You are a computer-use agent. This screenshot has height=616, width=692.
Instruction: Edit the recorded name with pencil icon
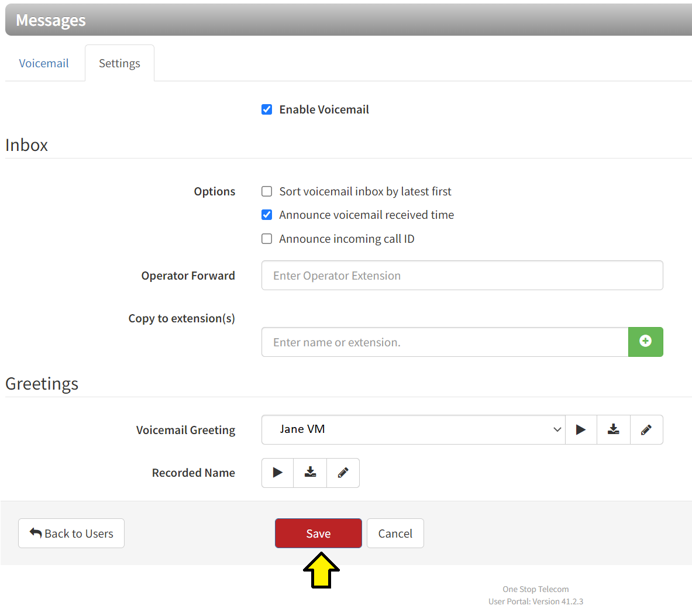[x=343, y=473]
